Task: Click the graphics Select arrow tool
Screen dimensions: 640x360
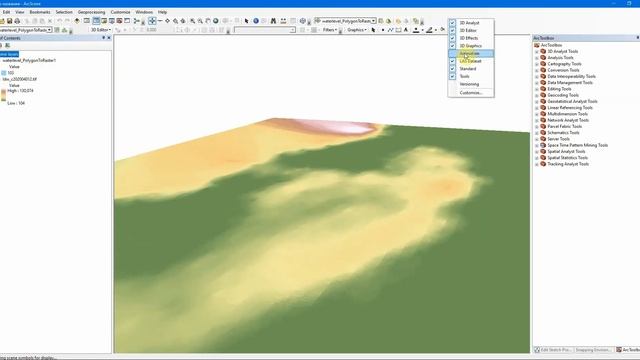Action: coord(373,30)
